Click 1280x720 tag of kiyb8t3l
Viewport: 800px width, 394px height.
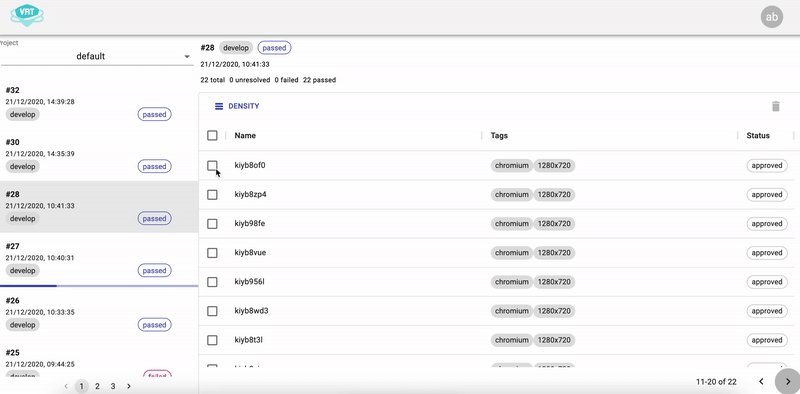click(555, 340)
